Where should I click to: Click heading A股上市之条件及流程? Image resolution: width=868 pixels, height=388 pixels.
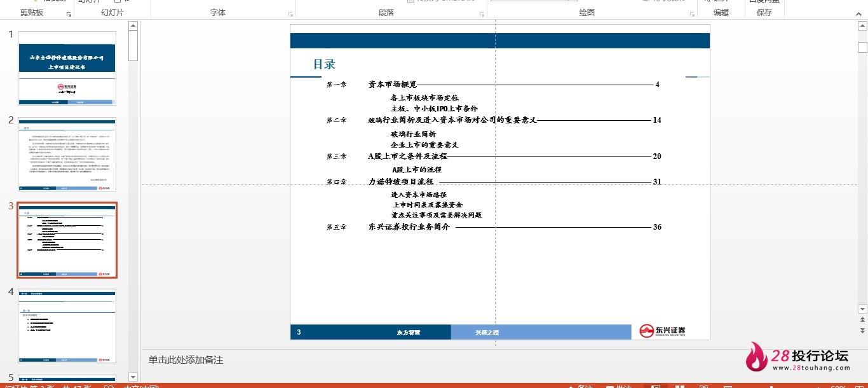pyautogui.click(x=407, y=156)
